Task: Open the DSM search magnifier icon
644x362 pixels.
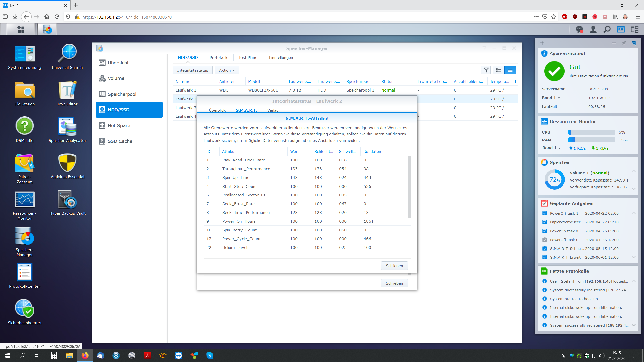Action: [607, 30]
